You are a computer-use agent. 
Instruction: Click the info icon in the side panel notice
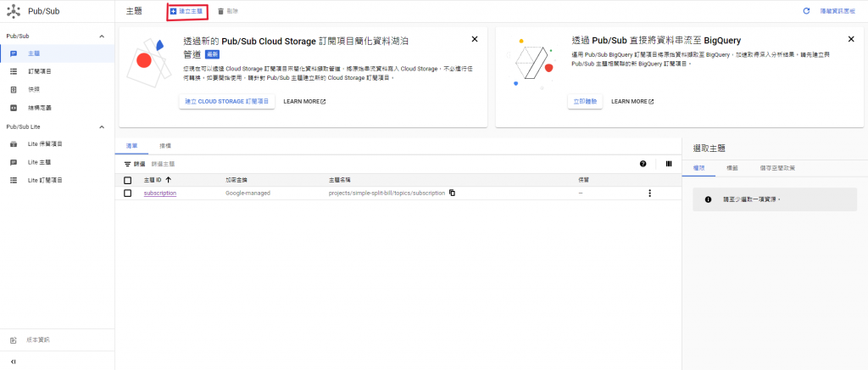click(708, 199)
